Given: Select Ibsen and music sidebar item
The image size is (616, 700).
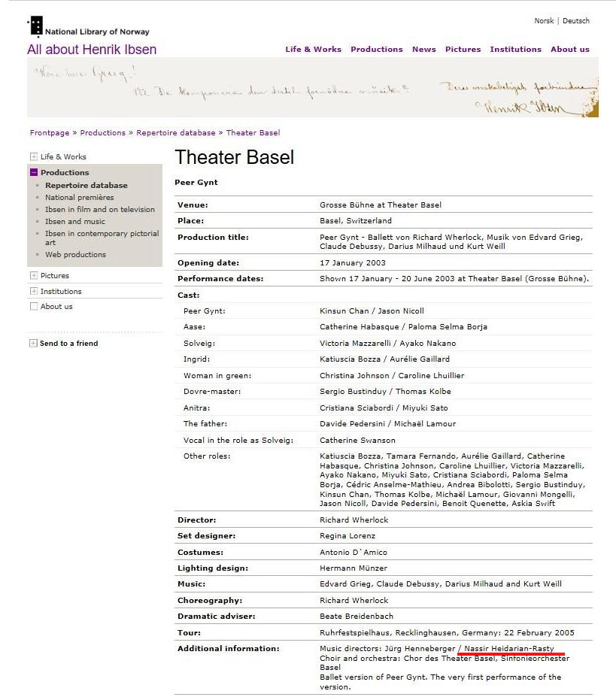Looking at the screenshot, I should 74,222.
